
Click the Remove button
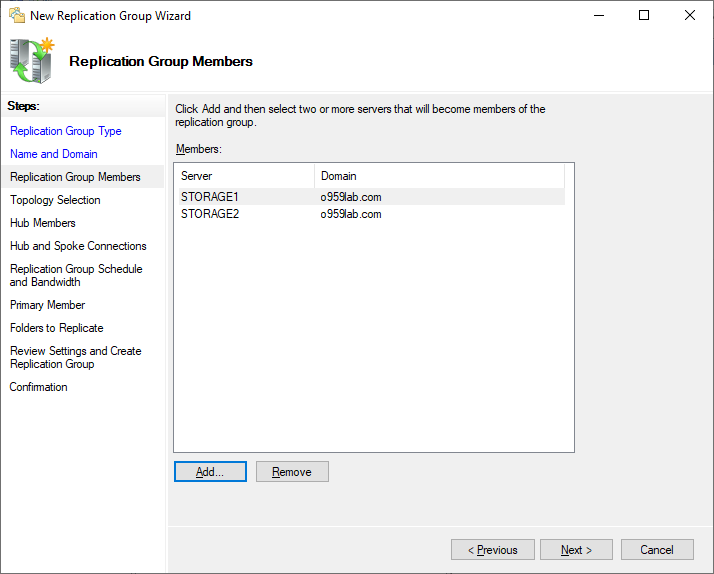click(292, 472)
